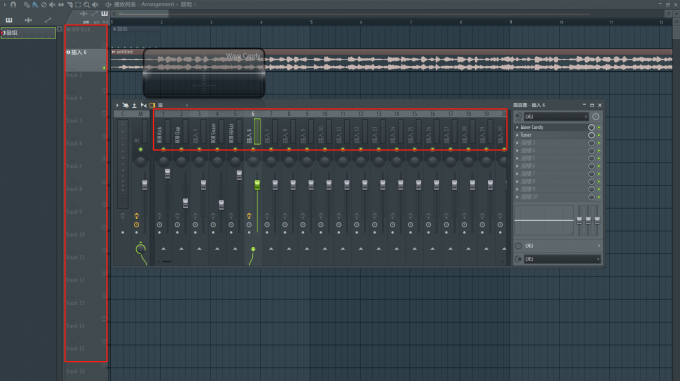Click the volume fader of 808 Clap track
The image size is (680, 381).
(185, 203)
